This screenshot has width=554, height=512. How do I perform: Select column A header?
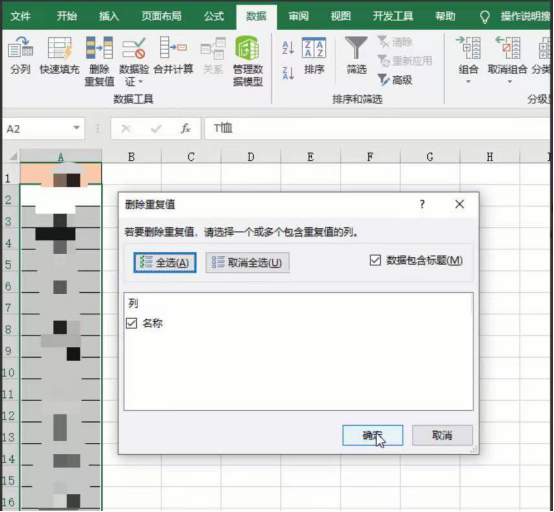pos(61,157)
